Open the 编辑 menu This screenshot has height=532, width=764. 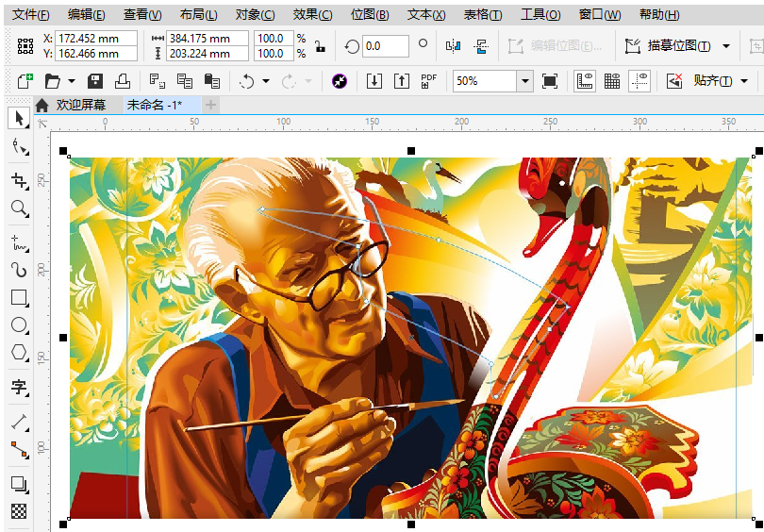point(86,15)
